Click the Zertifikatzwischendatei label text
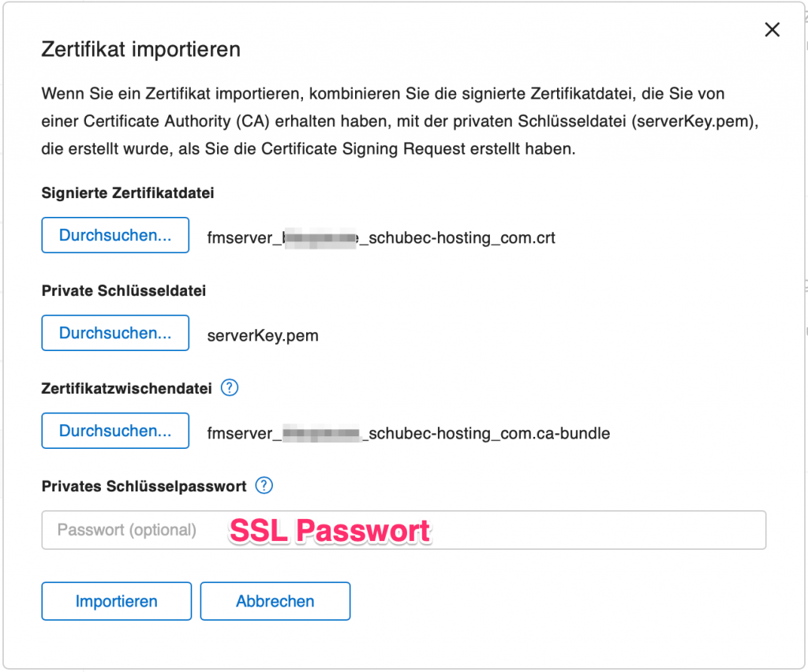 point(127,388)
